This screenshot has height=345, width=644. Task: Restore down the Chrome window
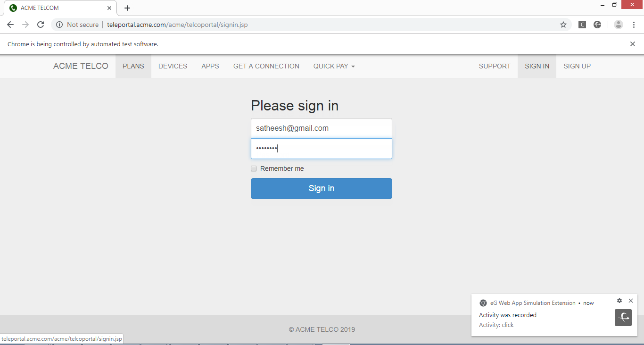(x=615, y=5)
